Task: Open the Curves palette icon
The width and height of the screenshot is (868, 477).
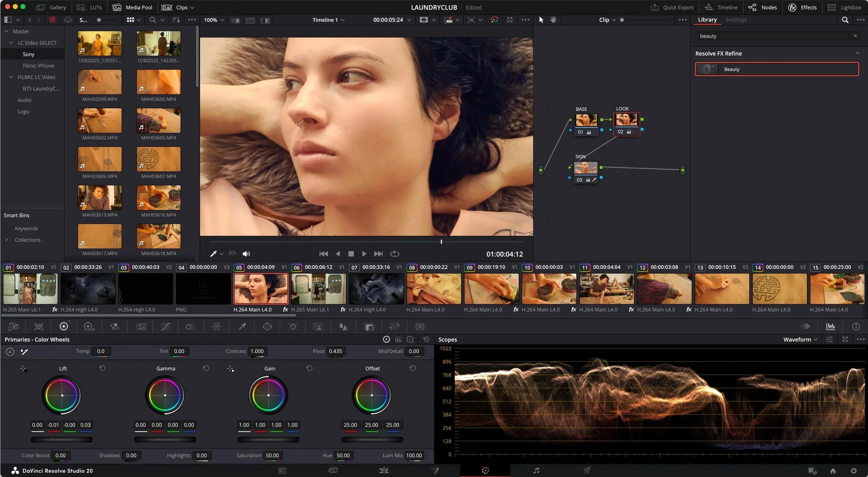Action: (166, 327)
